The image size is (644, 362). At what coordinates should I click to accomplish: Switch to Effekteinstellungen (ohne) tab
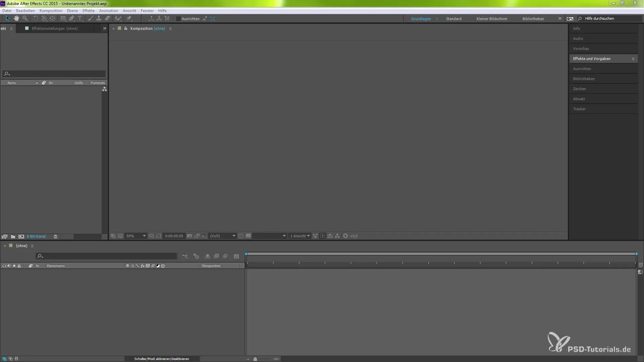pyautogui.click(x=54, y=28)
